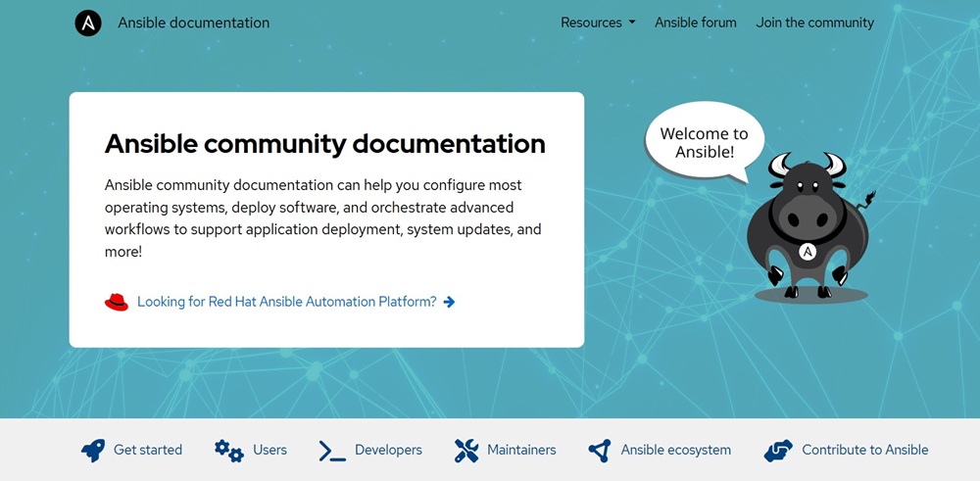Click the Ansible documentation title link
Screen dimensions: 980x481
pos(194,23)
